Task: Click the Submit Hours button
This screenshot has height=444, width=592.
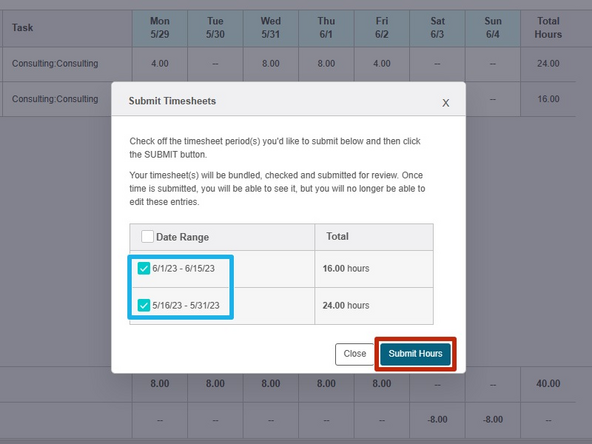Action: (415, 354)
